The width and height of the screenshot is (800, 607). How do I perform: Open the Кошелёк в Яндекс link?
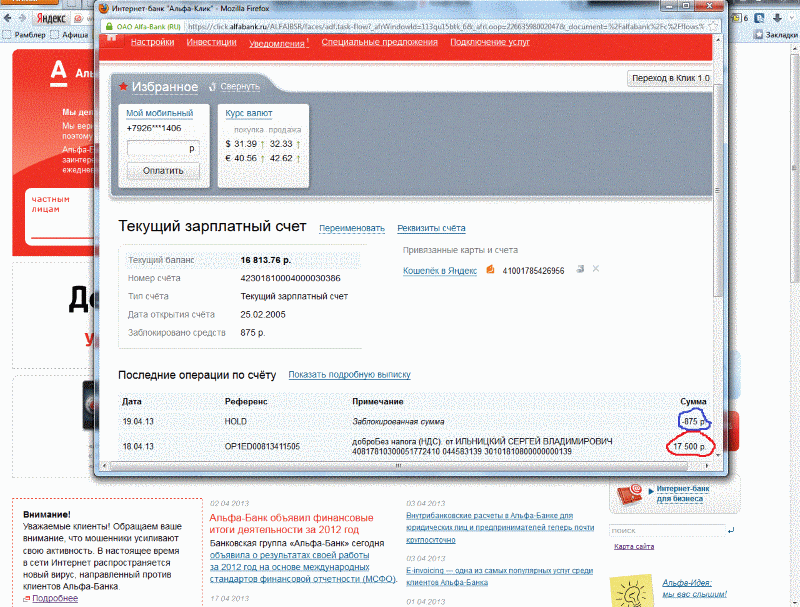click(440, 270)
